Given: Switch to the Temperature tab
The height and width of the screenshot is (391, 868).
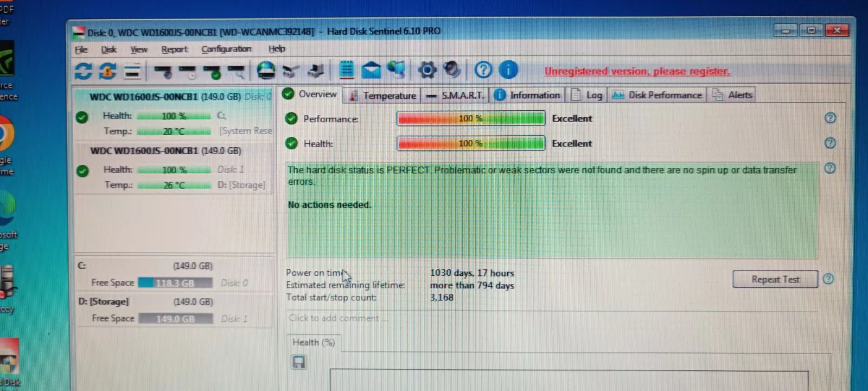Looking at the screenshot, I should pyautogui.click(x=382, y=95).
